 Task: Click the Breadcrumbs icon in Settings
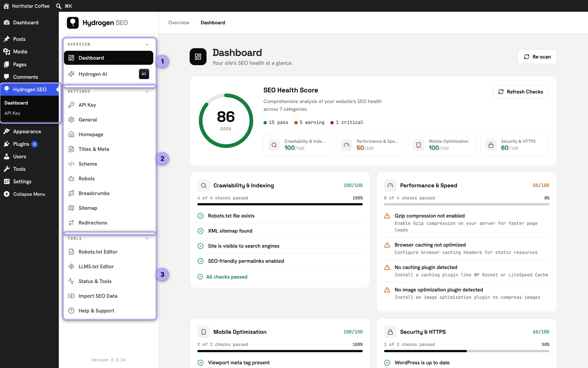pyautogui.click(x=71, y=193)
